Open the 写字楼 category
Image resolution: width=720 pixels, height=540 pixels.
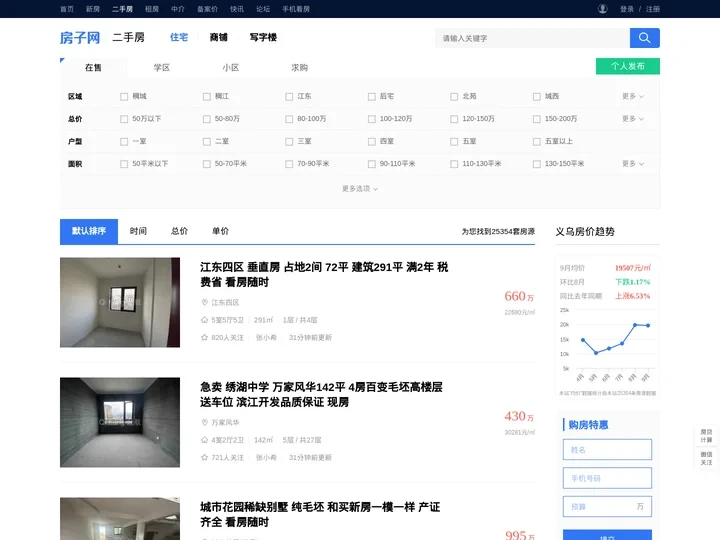[x=263, y=37]
